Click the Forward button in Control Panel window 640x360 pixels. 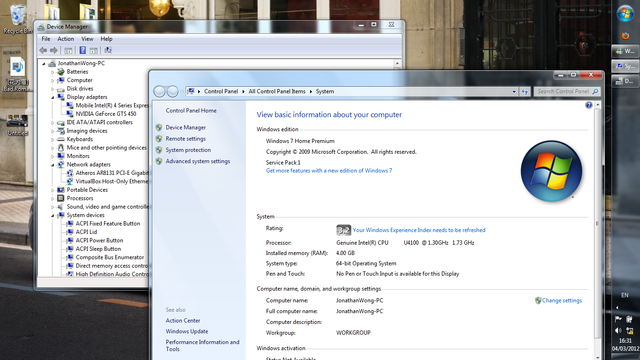pyautogui.click(x=173, y=91)
